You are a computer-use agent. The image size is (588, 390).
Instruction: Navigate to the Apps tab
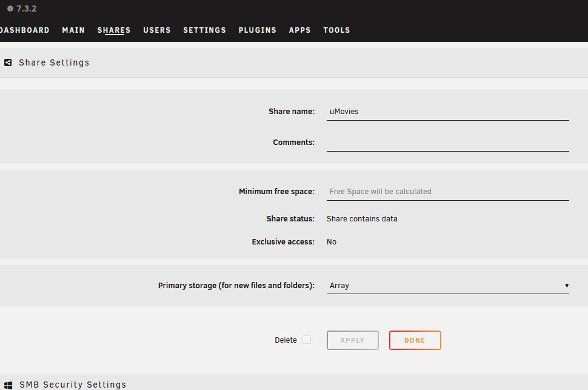pyautogui.click(x=300, y=30)
